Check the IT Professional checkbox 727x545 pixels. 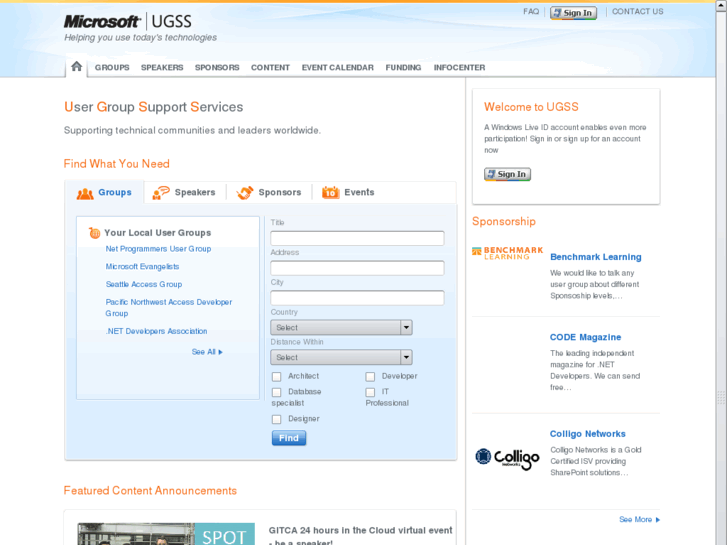[x=370, y=392]
